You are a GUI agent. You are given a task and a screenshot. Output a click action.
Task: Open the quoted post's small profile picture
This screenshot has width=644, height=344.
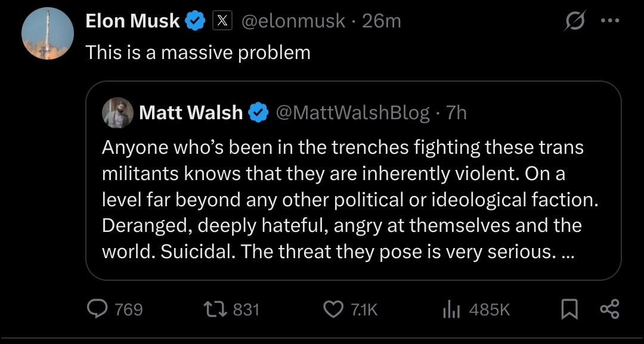point(117,113)
